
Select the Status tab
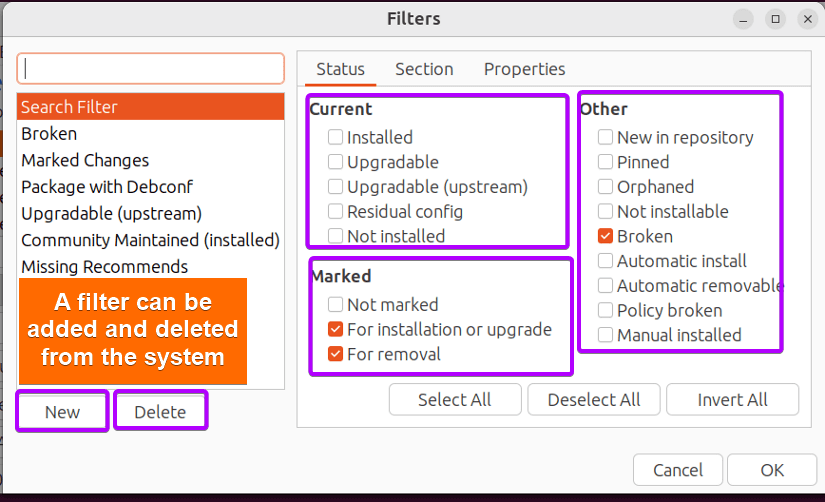pyautogui.click(x=340, y=69)
